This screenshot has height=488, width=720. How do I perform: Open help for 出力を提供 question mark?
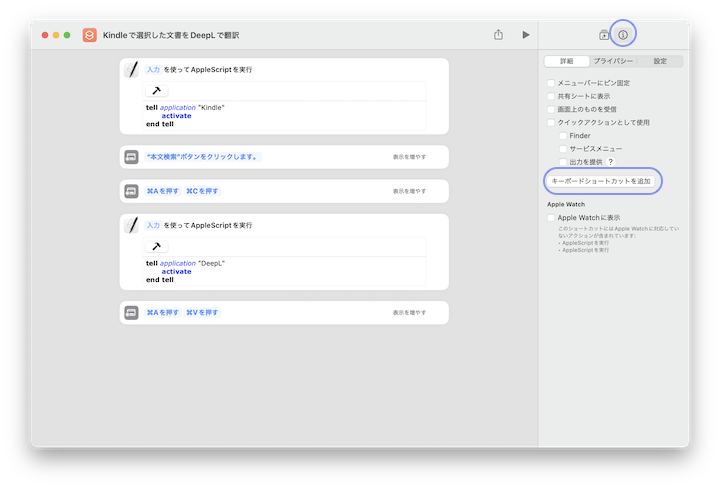pos(611,162)
